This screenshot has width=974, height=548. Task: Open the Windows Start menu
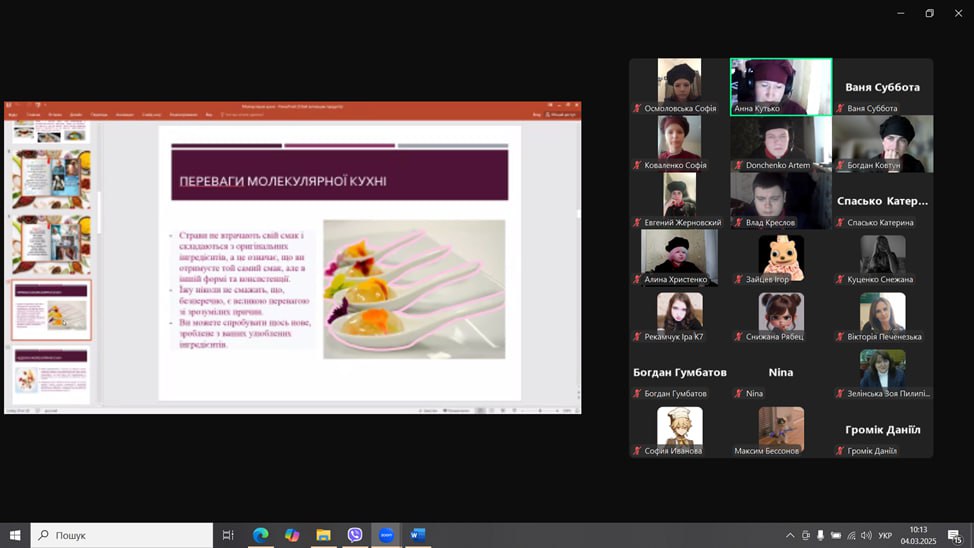click(15, 535)
